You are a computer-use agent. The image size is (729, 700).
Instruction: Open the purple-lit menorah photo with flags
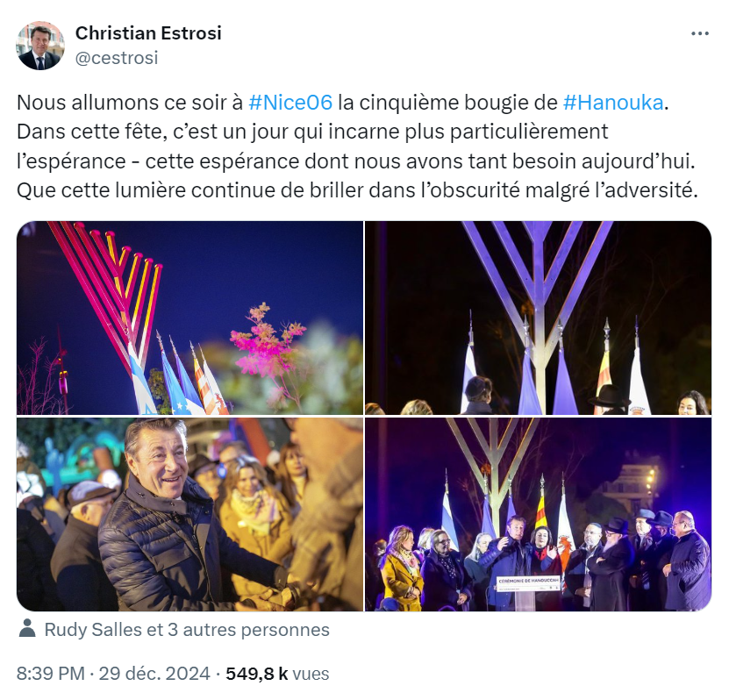pyautogui.click(x=539, y=318)
